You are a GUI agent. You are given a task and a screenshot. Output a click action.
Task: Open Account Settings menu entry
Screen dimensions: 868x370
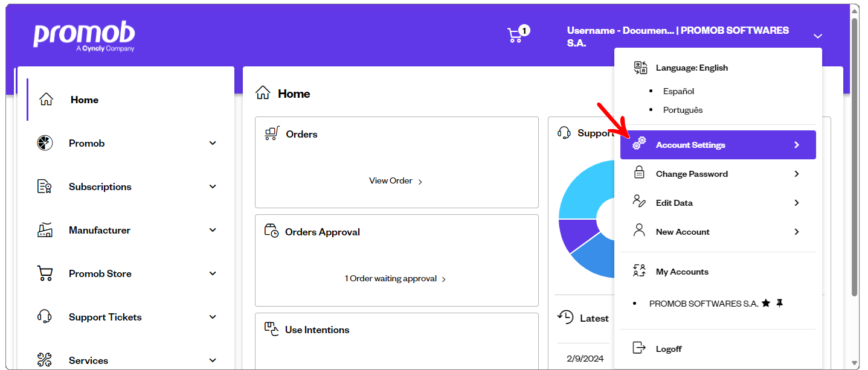pos(718,145)
